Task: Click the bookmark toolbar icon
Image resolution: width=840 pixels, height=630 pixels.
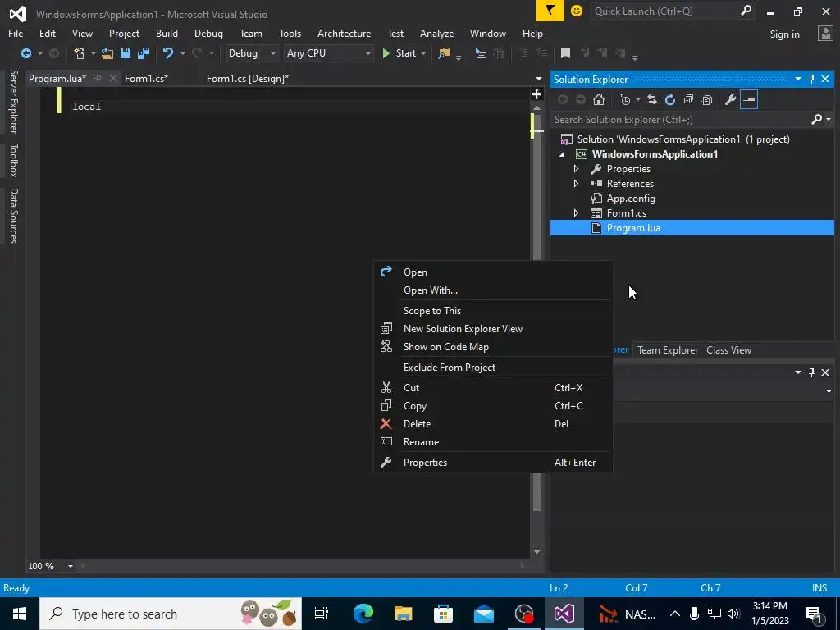Action: click(x=565, y=53)
